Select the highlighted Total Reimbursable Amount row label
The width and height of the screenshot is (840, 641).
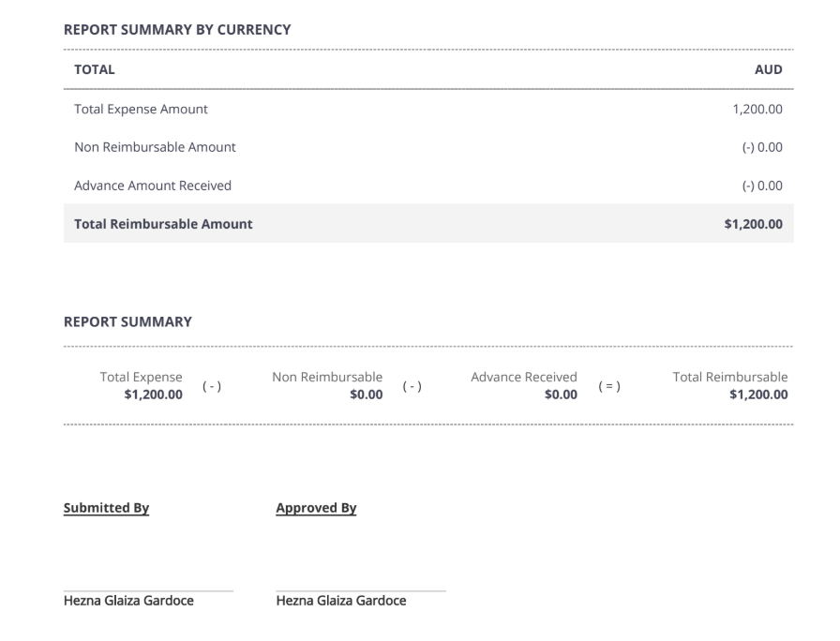(163, 224)
